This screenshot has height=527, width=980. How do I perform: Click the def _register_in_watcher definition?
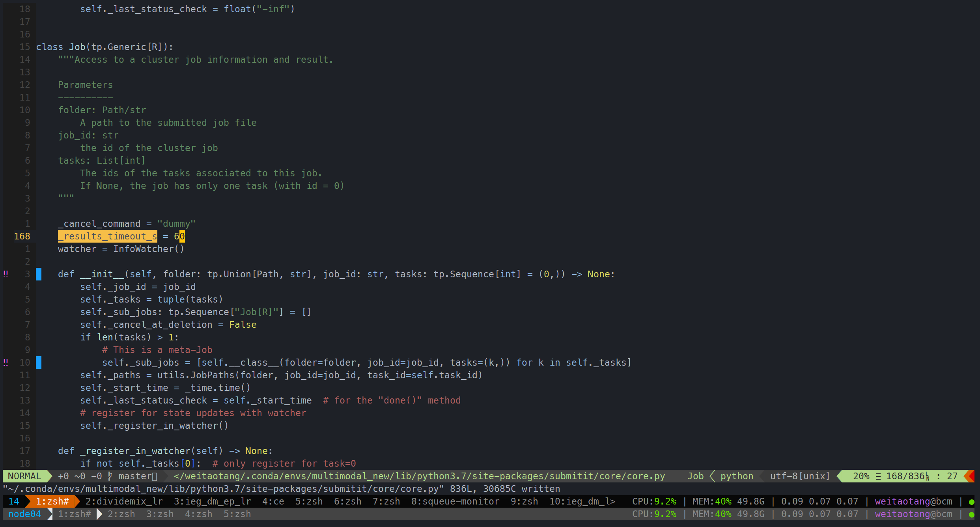pyautogui.click(x=165, y=451)
